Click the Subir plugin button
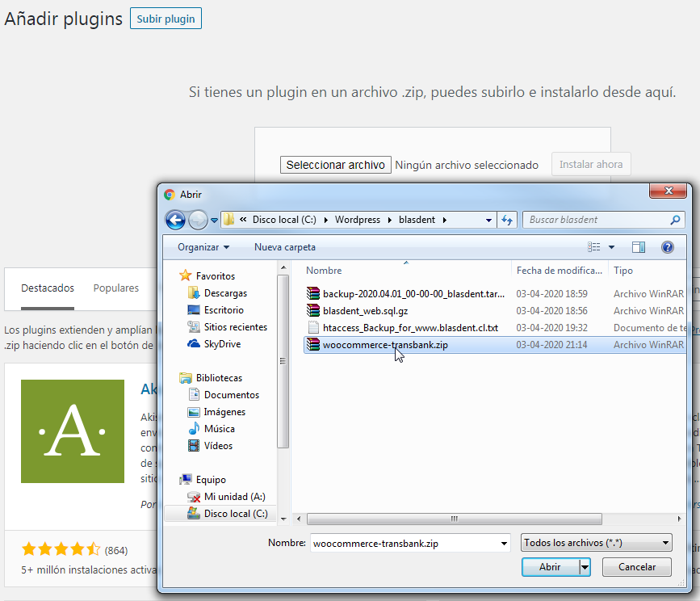Screen dimensions: 700x601 [x=166, y=19]
